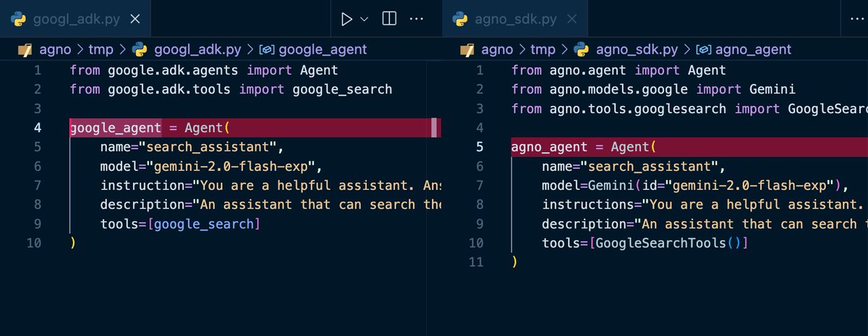Click 'google_search' on import line 2
Viewport: 868px width, 336px height.
tap(342, 90)
